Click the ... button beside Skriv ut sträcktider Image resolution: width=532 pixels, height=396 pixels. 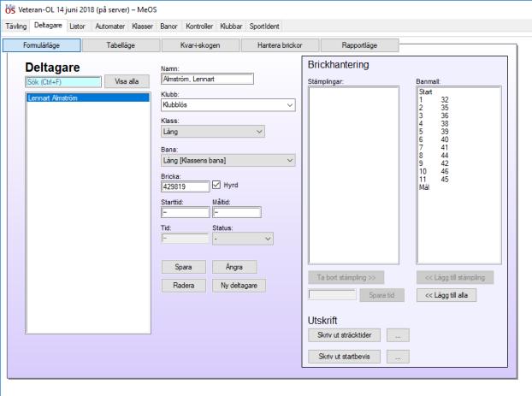point(398,335)
